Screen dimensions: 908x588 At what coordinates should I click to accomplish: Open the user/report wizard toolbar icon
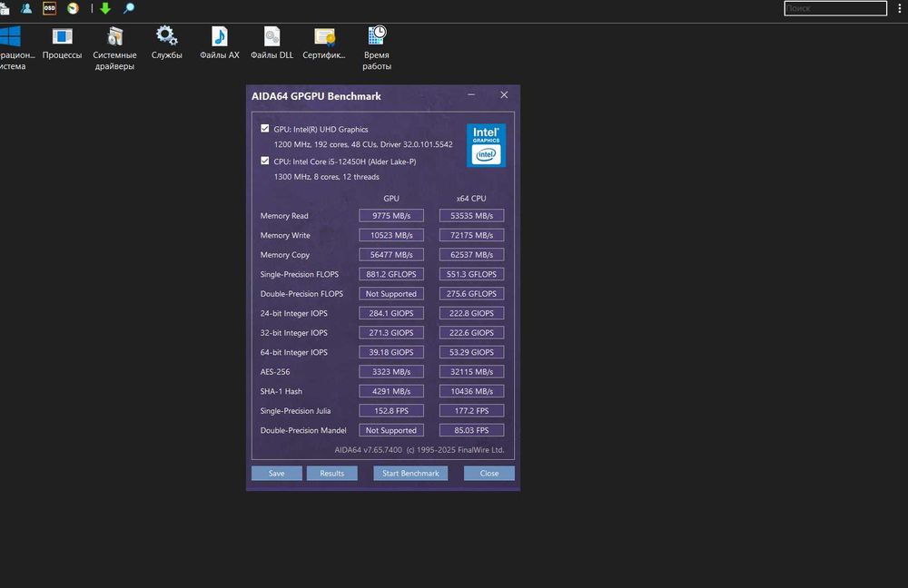(26, 8)
